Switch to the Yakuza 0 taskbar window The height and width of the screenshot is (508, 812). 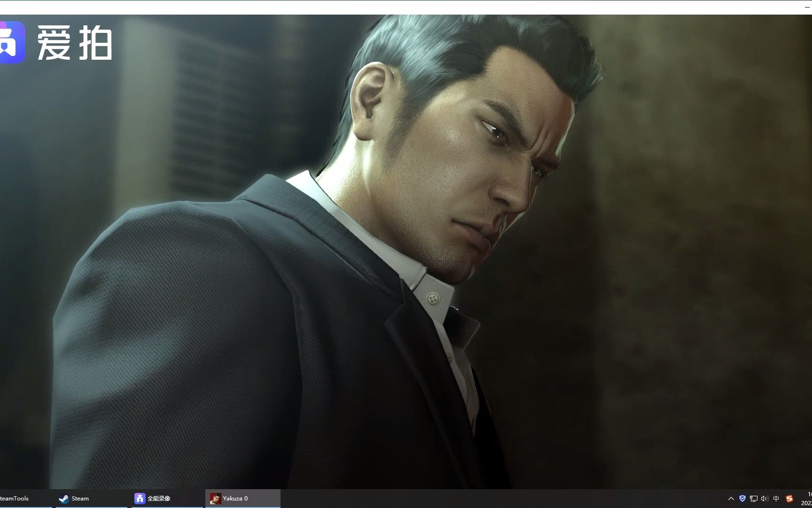click(x=243, y=499)
